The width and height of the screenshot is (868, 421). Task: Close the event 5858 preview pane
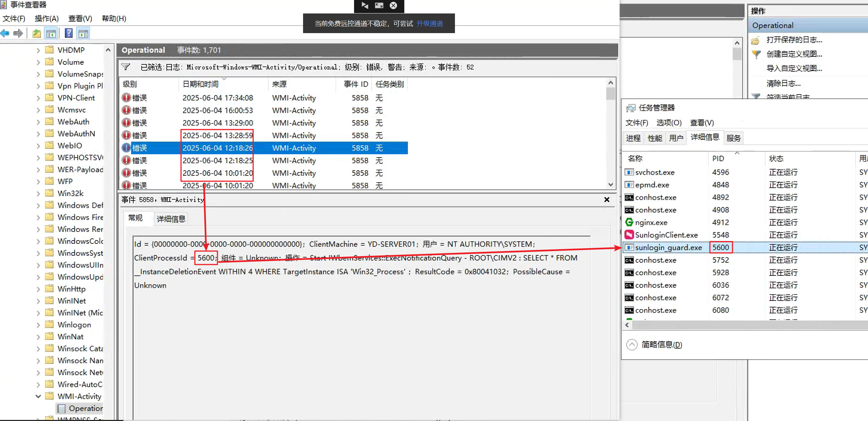[x=606, y=199]
